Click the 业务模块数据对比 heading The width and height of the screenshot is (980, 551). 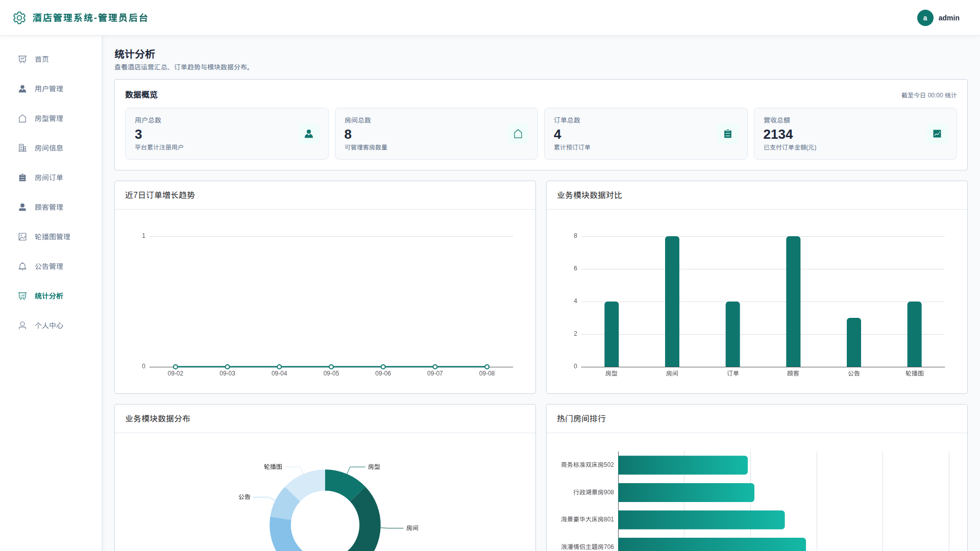590,195
